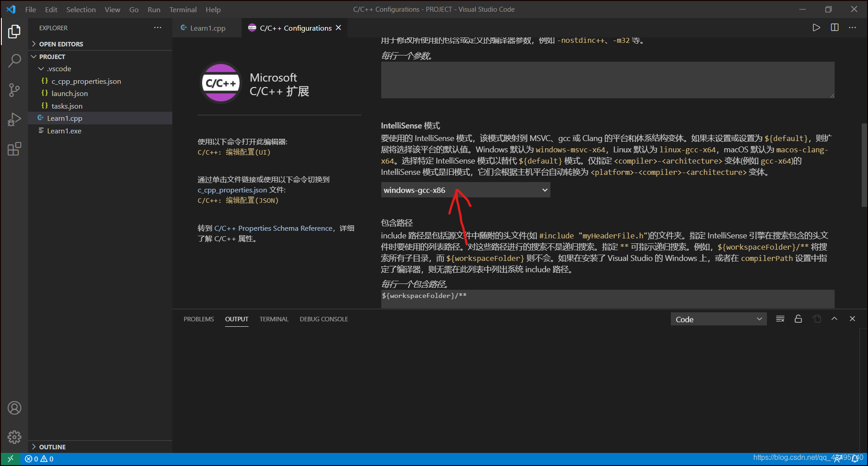Close the bottom panel
Image resolution: width=868 pixels, height=466 pixels.
[852, 319]
